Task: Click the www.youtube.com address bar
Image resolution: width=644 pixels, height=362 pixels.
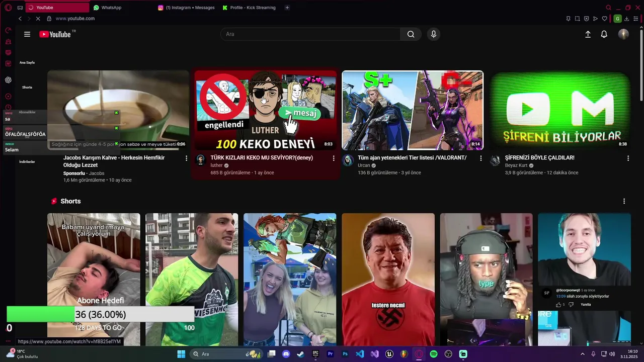Action: [x=75, y=19]
